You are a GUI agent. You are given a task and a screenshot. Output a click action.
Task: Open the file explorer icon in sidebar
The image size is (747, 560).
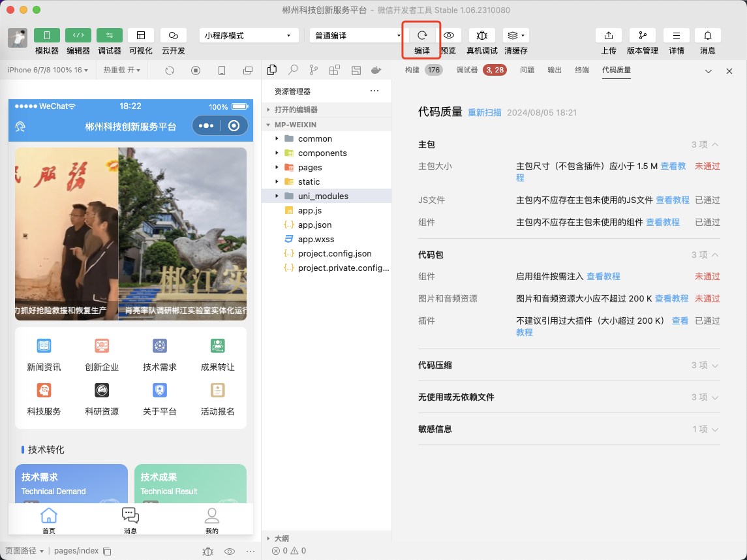tap(272, 70)
